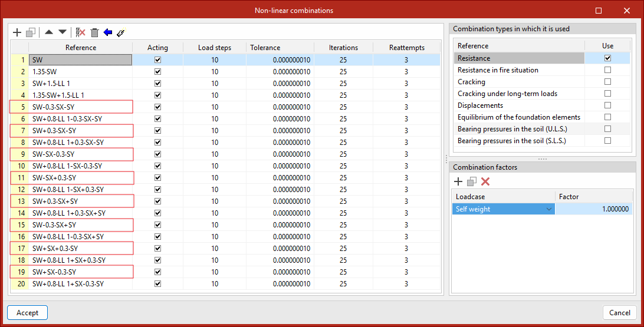Click the Iterations column header
The image size is (644, 327).
coord(343,48)
